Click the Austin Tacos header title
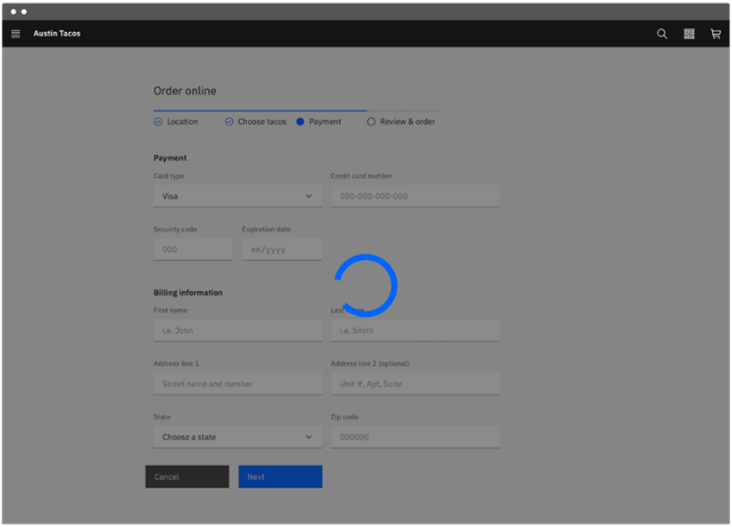The image size is (732, 527). pos(57,34)
